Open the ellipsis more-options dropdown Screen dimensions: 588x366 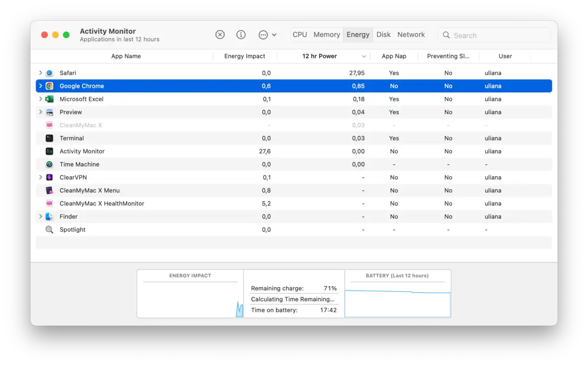pos(267,35)
